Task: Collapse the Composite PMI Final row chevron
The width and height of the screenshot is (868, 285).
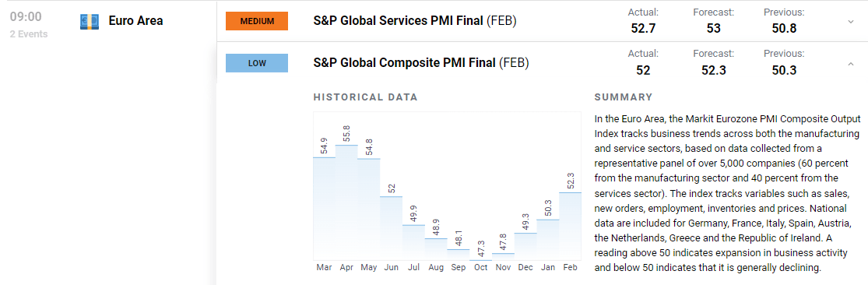Action: 851,64
